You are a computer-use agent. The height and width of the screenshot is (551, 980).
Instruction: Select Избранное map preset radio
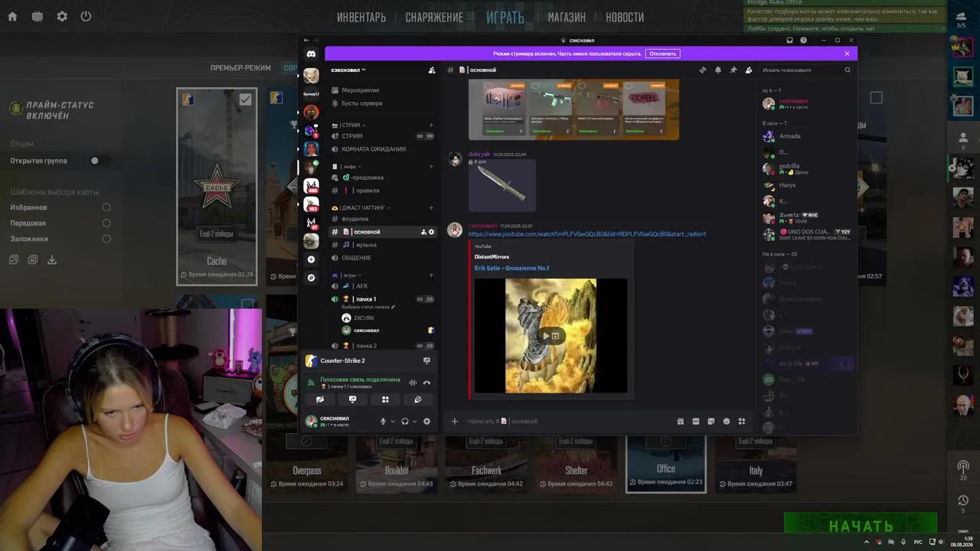(106, 207)
